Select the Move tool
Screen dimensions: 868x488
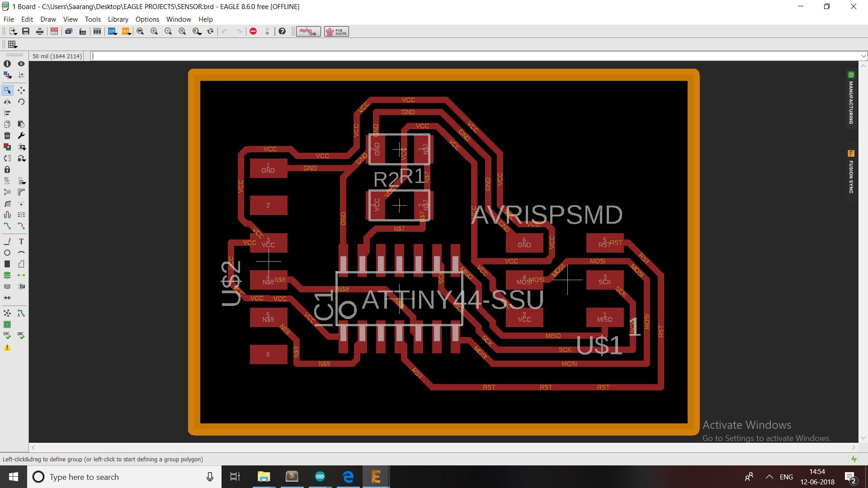(21, 90)
